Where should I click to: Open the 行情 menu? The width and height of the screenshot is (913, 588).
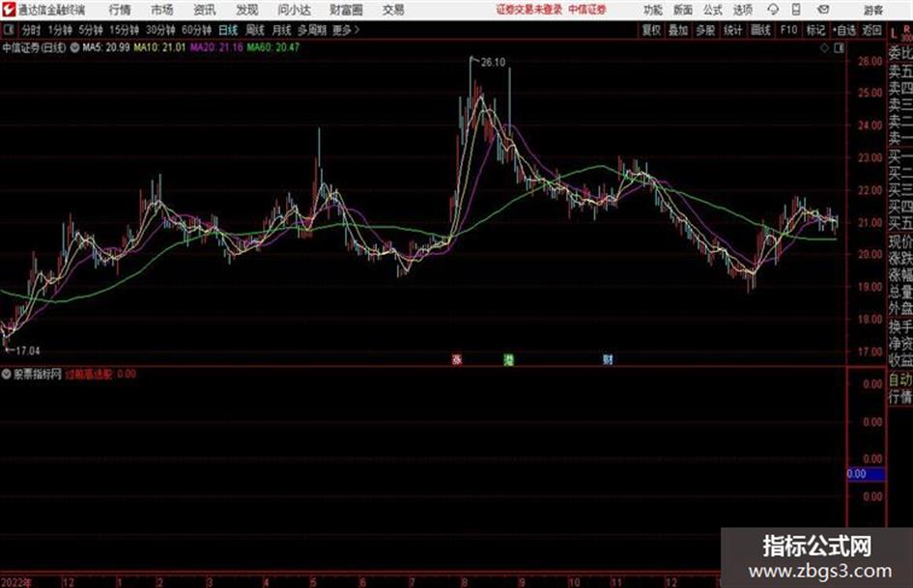click(x=120, y=10)
